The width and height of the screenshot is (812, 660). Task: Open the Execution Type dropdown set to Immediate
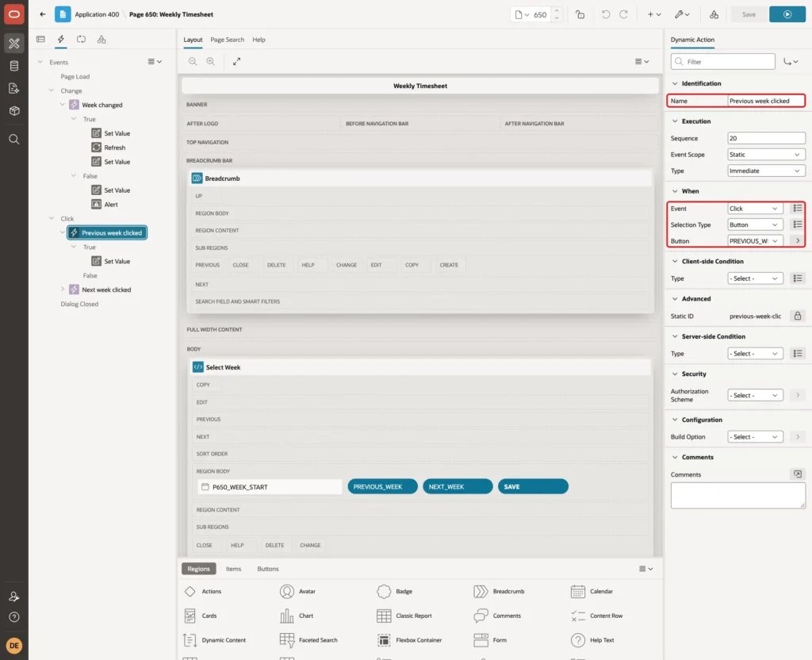766,171
